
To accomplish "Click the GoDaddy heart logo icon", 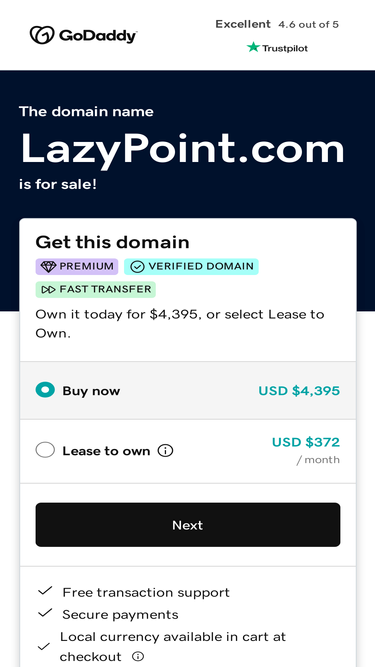I will (x=42, y=35).
